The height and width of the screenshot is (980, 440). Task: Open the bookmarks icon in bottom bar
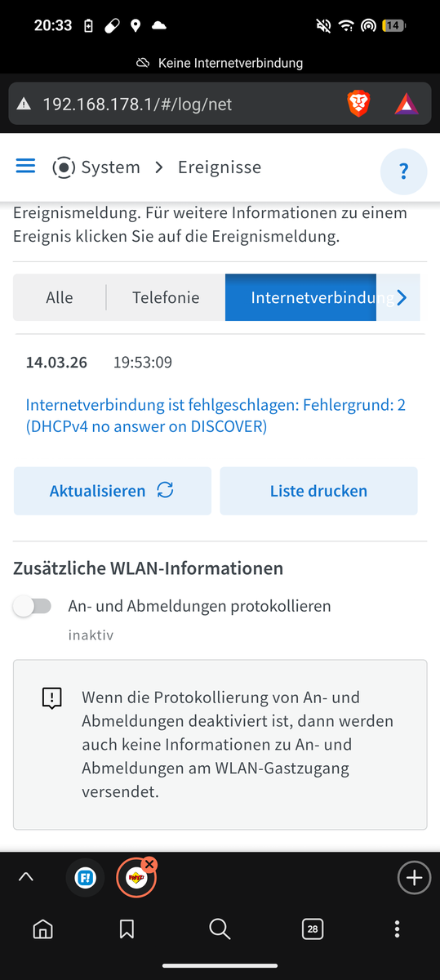pyautogui.click(x=127, y=929)
